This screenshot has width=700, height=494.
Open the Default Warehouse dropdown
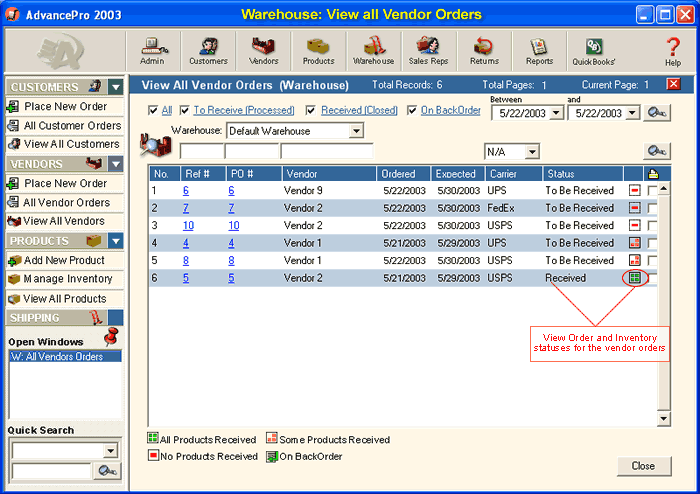pyautogui.click(x=356, y=131)
